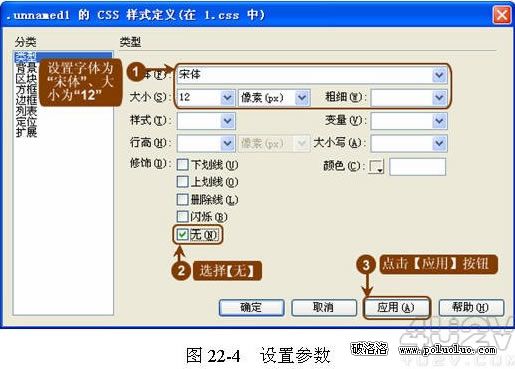This screenshot has width=515, height=369.
Task: Enable the 下划线 underline checkbox
Action: click(x=183, y=165)
